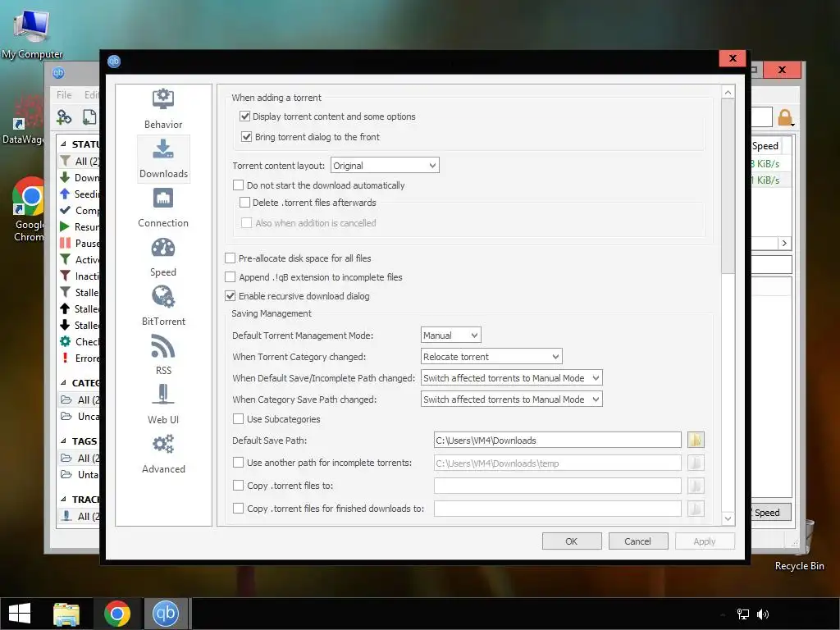Screen dimensions: 840x630
Task: Click the Speed column header
Action: point(766,146)
